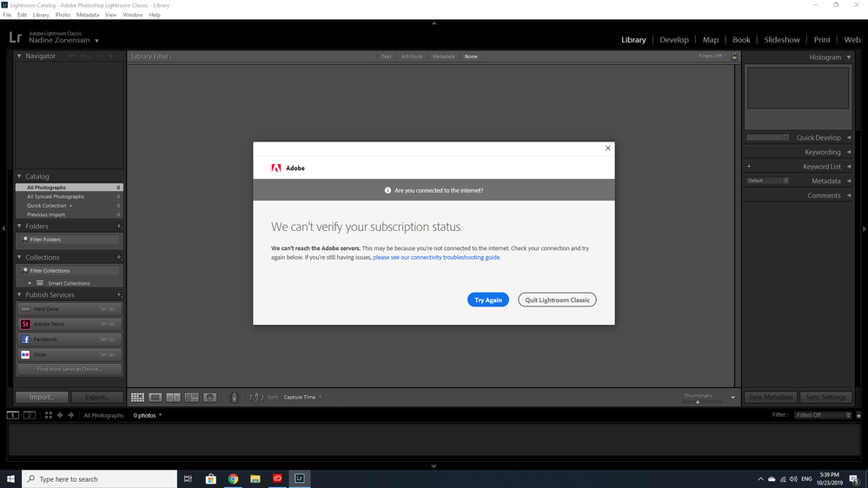Open File Explorer from the taskbar

pos(255,479)
